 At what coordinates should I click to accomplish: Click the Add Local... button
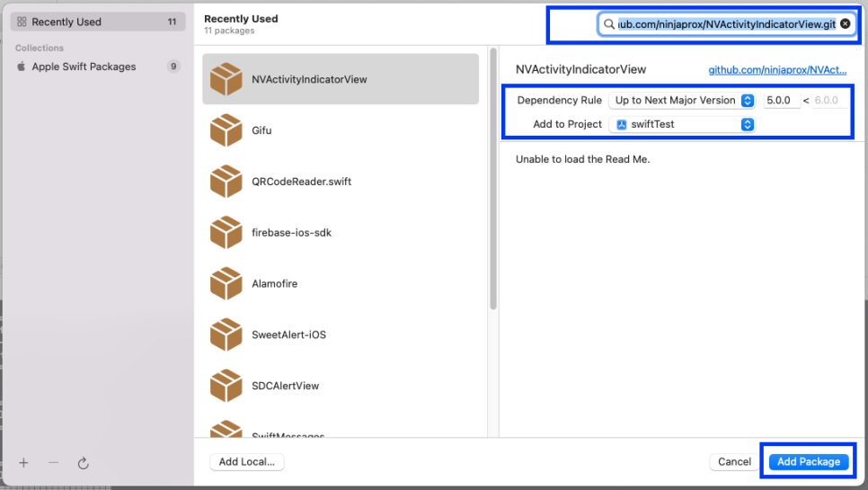[x=247, y=462]
